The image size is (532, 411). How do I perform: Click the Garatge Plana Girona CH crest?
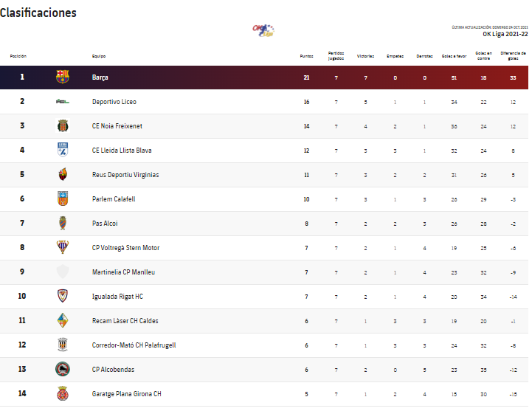[63, 393]
